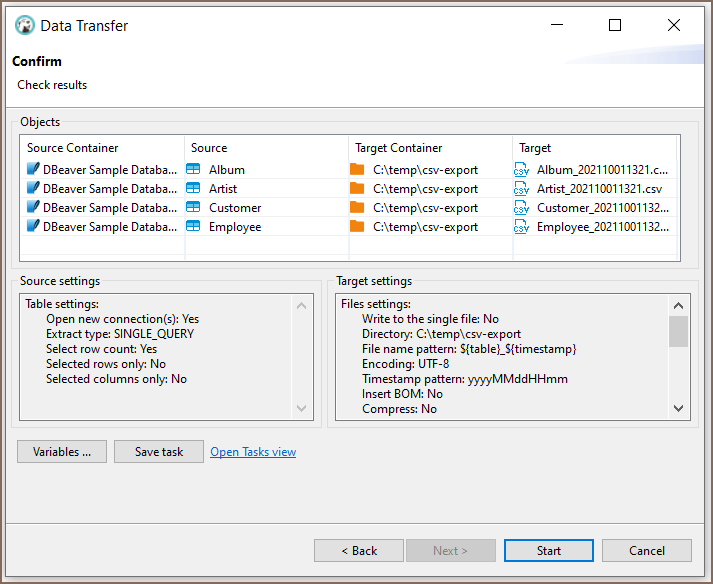
Task: Click the DBeaver database icon in first row
Action: (x=33, y=170)
